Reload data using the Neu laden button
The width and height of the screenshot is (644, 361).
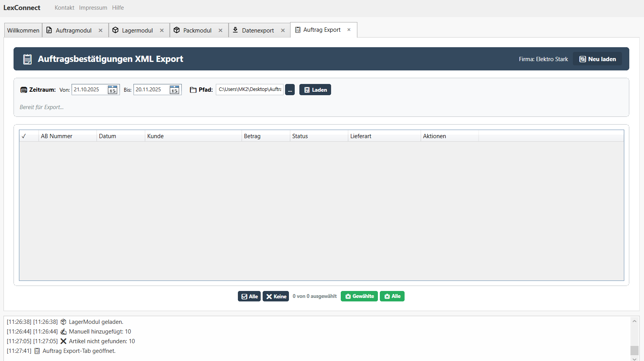click(597, 59)
